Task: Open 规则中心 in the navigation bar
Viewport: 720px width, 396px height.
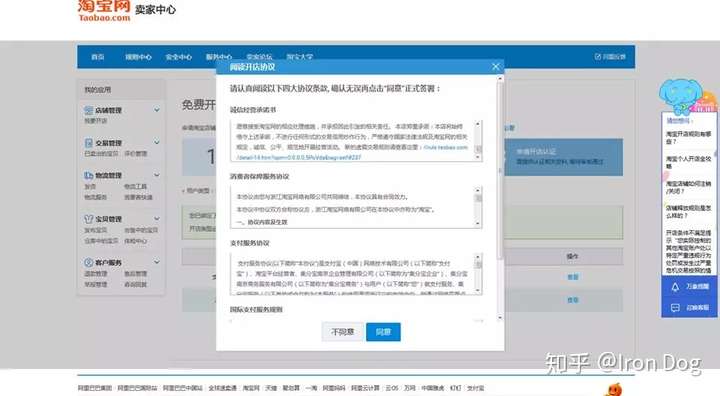Action: 138,57
